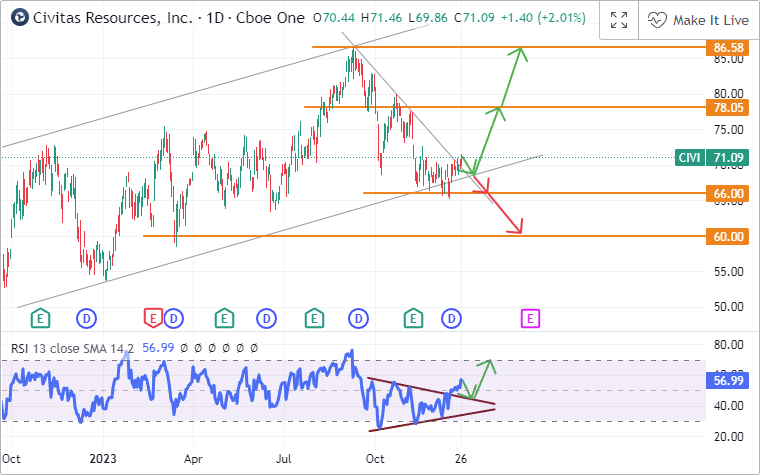Click the change value +1.40 (+2.01%)

543,18
